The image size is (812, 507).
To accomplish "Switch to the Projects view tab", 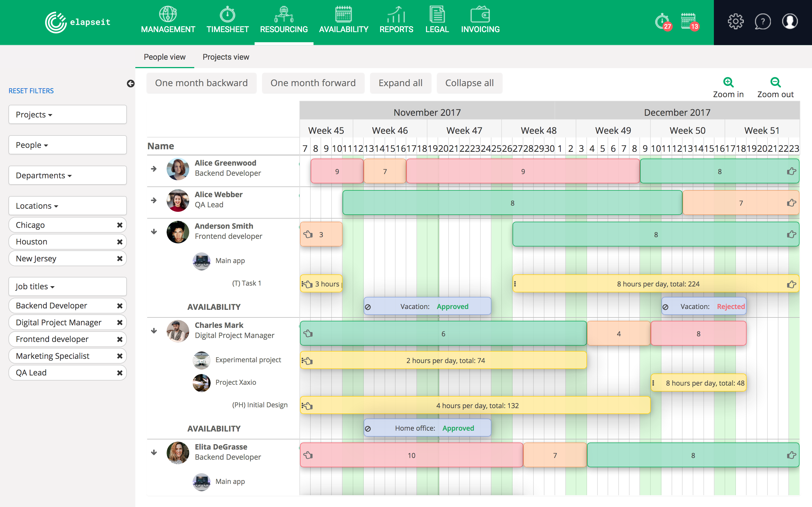I will 226,57.
